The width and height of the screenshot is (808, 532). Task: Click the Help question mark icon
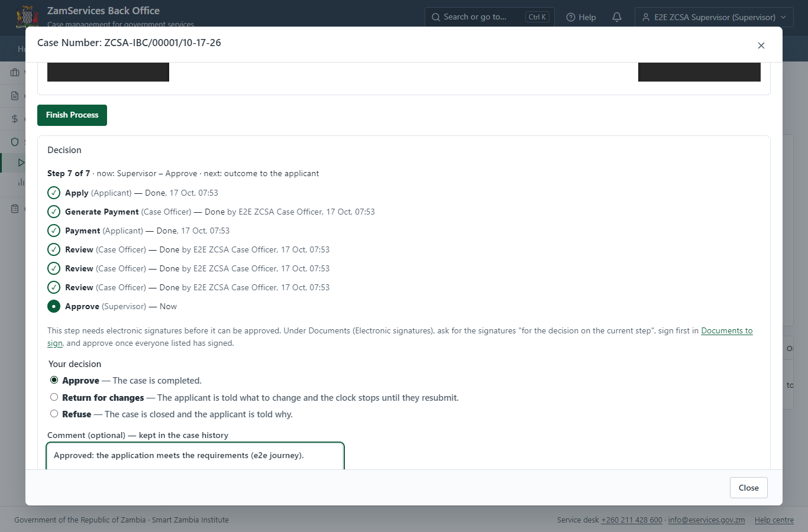[571, 17]
